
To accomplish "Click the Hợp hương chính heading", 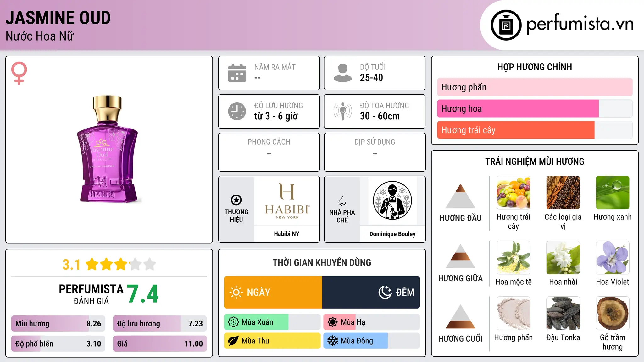I will tap(535, 67).
